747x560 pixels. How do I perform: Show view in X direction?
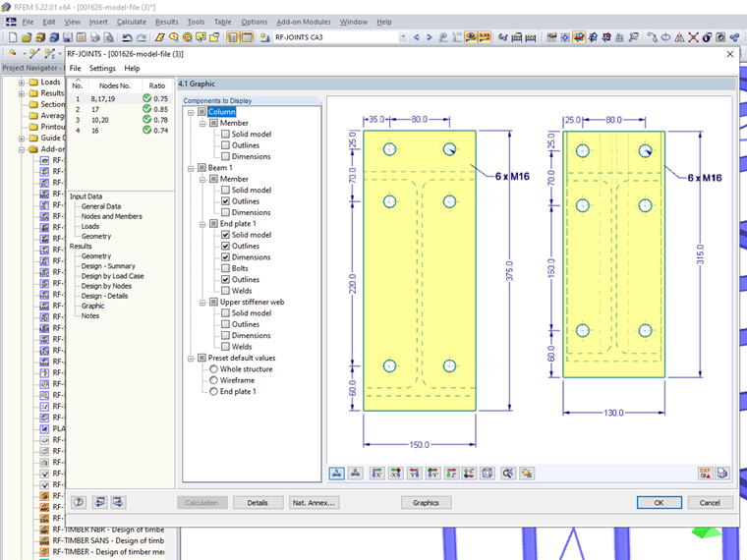[x=376, y=473]
